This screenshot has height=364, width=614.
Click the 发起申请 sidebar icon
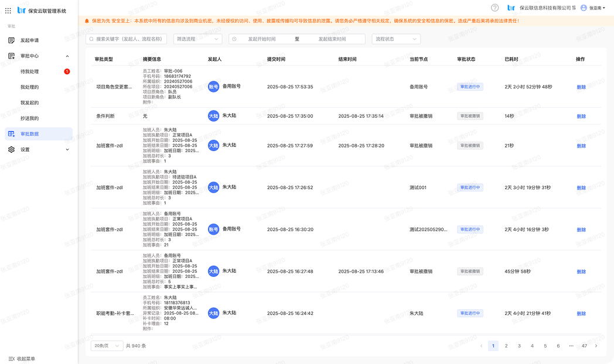pyautogui.click(x=11, y=40)
